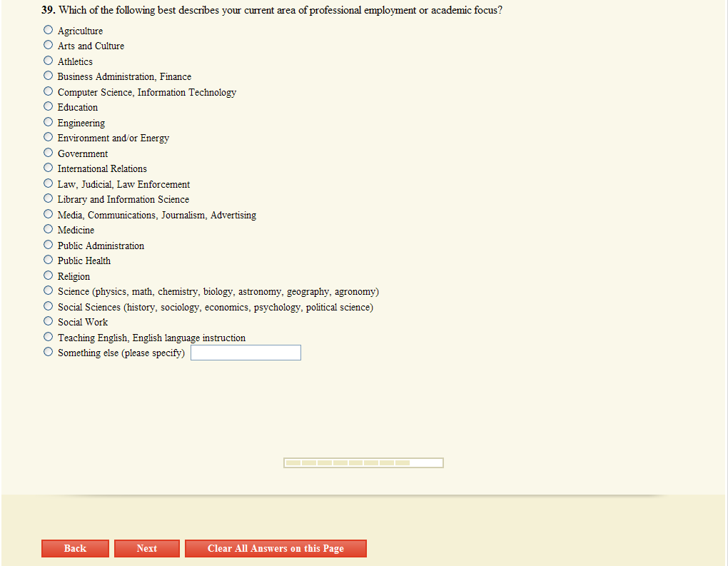The image size is (728, 566).
Task: Choose the Education radio button
Action: coord(49,106)
